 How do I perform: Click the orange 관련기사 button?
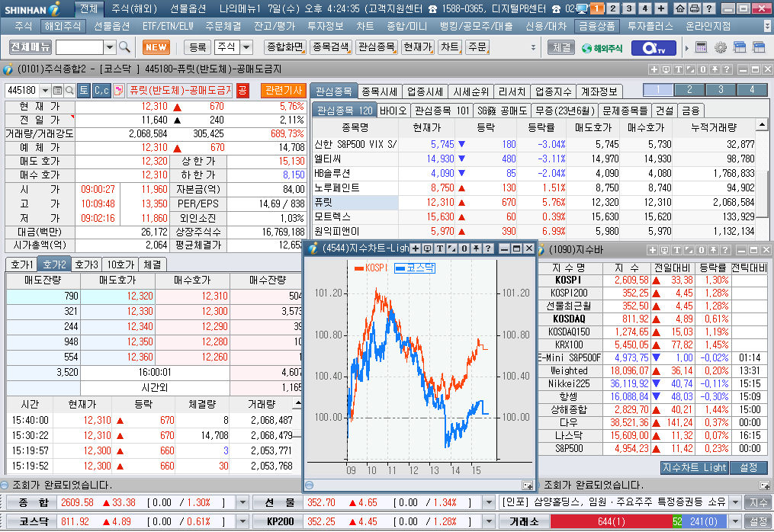284,90
